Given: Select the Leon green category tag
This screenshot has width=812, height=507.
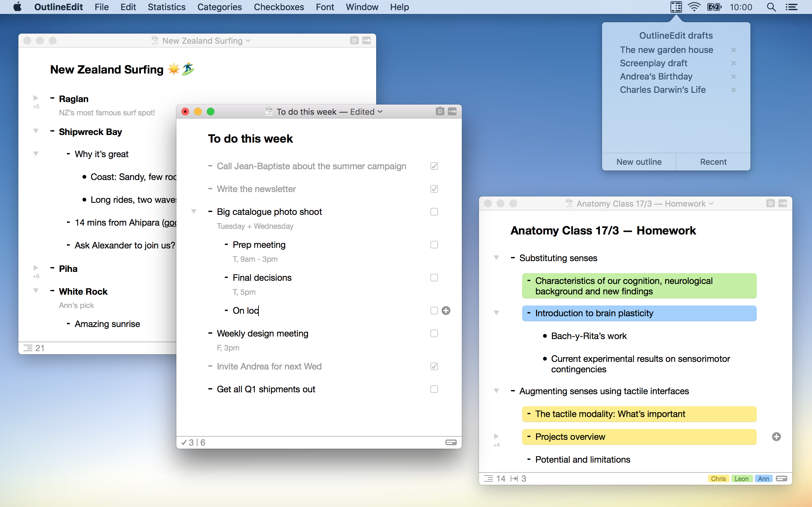Looking at the screenshot, I should click(741, 478).
